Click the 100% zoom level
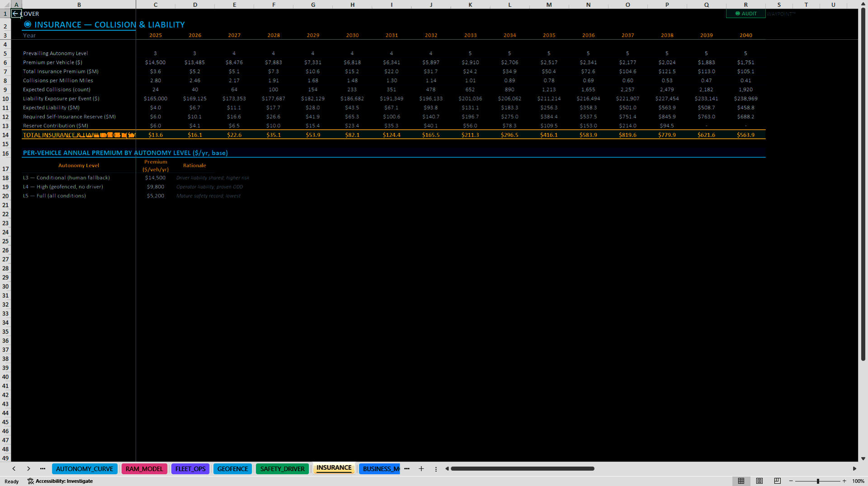The width and height of the screenshot is (868, 486). coord(858,481)
